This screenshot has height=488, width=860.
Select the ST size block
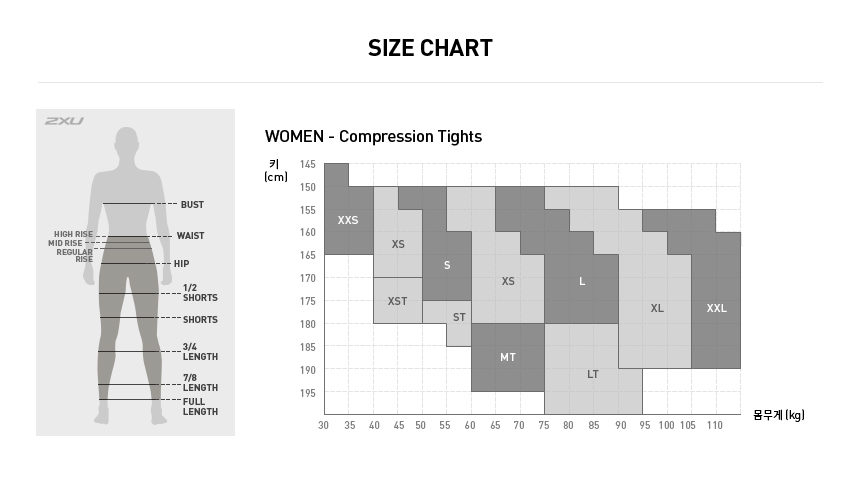(x=459, y=317)
